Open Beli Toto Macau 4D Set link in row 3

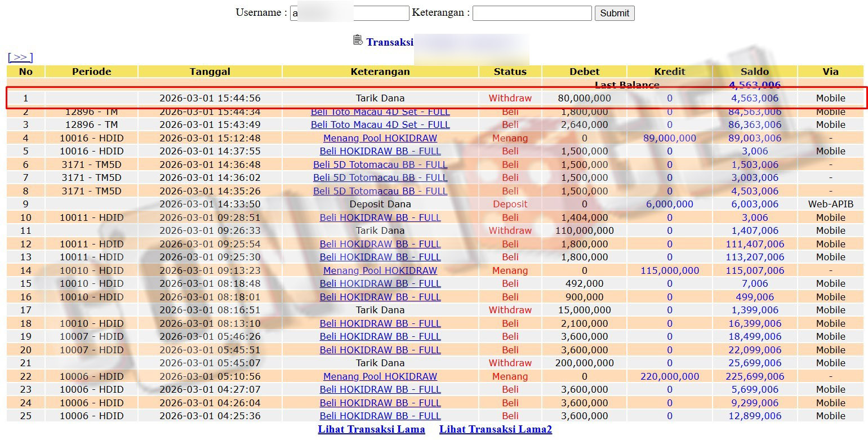(380, 125)
